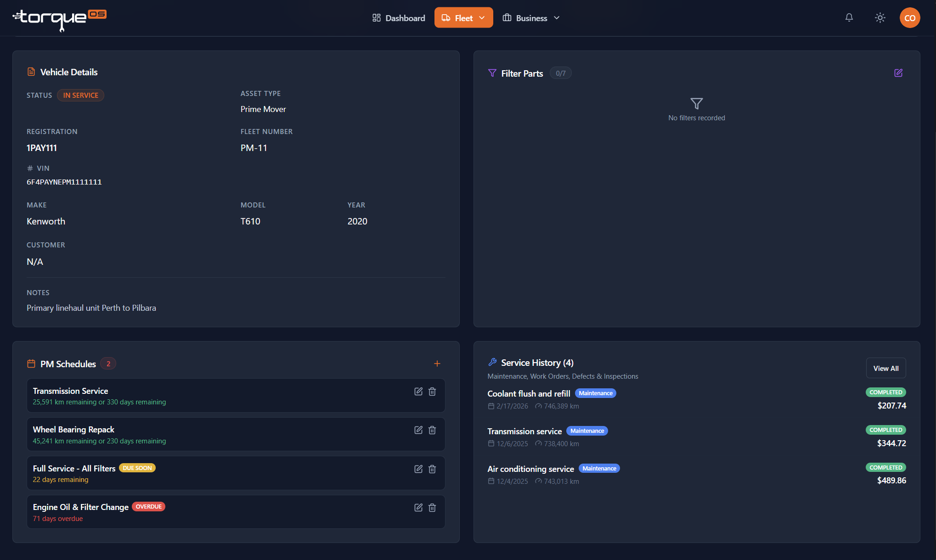The width and height of the screenshot is (936, 560).
Task: Delete the Full Service - All Filters schedule
Action: (x=432, y=469)
